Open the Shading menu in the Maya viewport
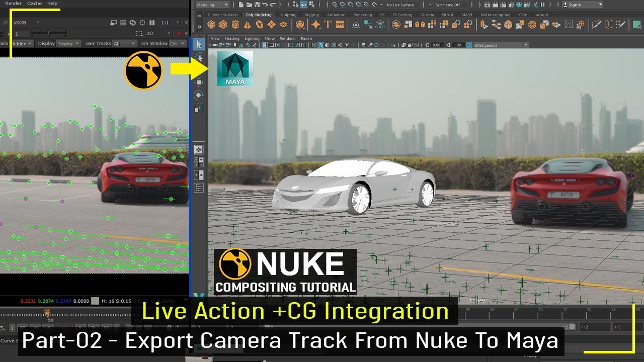644x362 pixels. (232, 39)
